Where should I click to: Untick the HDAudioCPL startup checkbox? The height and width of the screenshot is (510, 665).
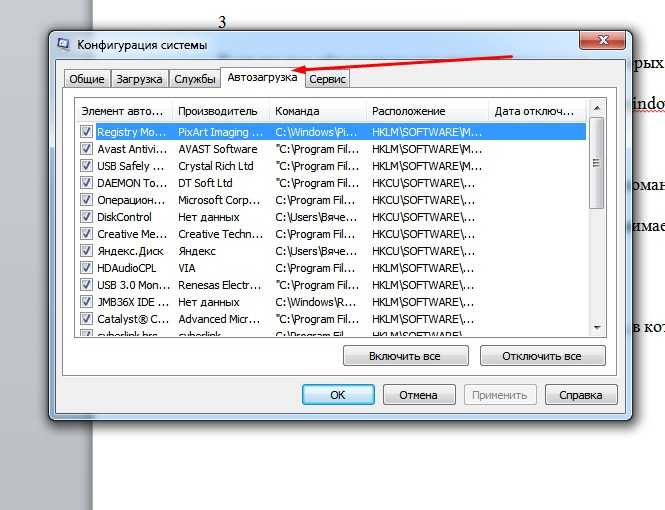pos(86,268)
